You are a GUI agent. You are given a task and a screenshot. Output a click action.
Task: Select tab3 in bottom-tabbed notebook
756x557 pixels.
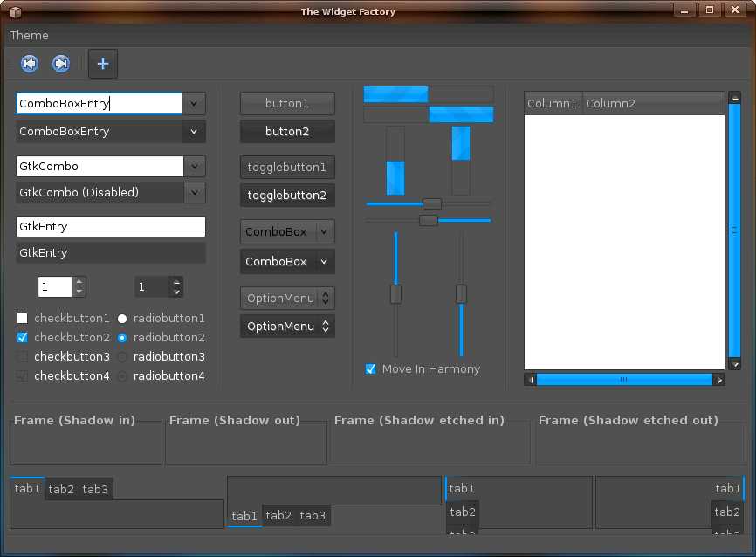pyautogui.click(x=313, y=515)
